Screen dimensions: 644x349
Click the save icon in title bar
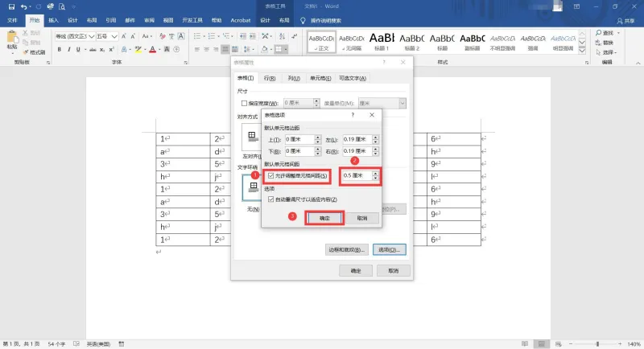[11, 6]
